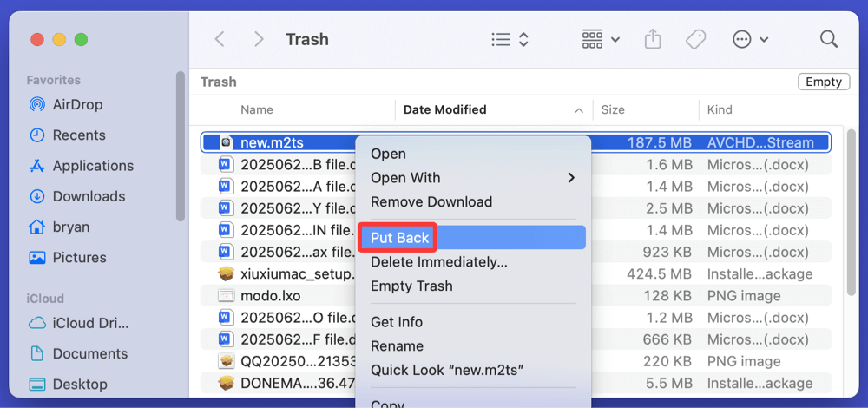The width and height of the screenshot is (868, 408).
Task: Select the 666 KB docx file
Action: point(516,339)
